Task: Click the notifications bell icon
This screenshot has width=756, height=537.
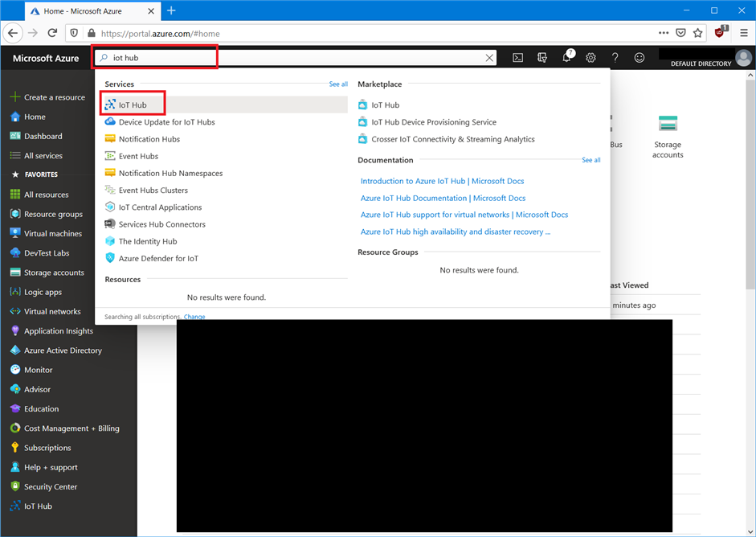Action: pos(566,58)
